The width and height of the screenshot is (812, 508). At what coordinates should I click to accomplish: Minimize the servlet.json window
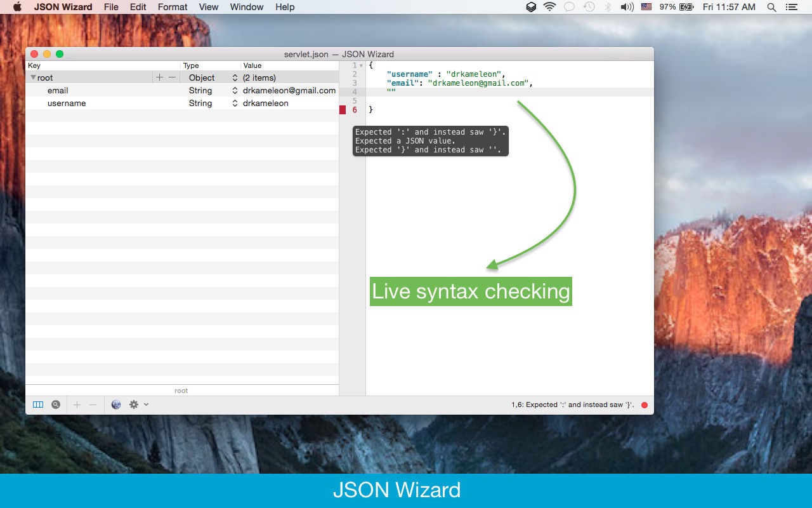click(47, 54)
